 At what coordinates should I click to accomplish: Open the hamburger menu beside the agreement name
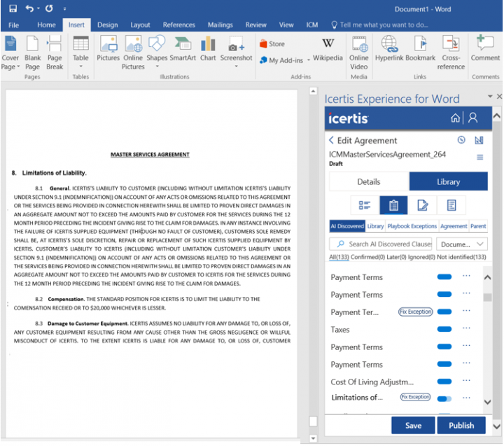click(480, 158)
